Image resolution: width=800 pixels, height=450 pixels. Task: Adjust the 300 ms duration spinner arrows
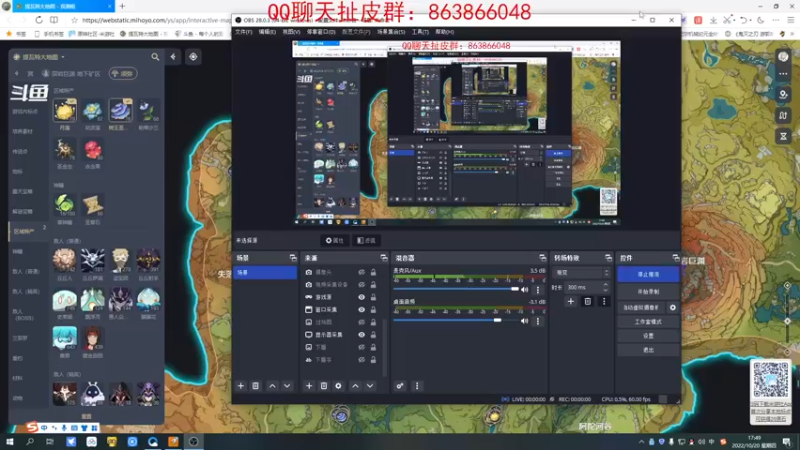[x=606, y=287]
